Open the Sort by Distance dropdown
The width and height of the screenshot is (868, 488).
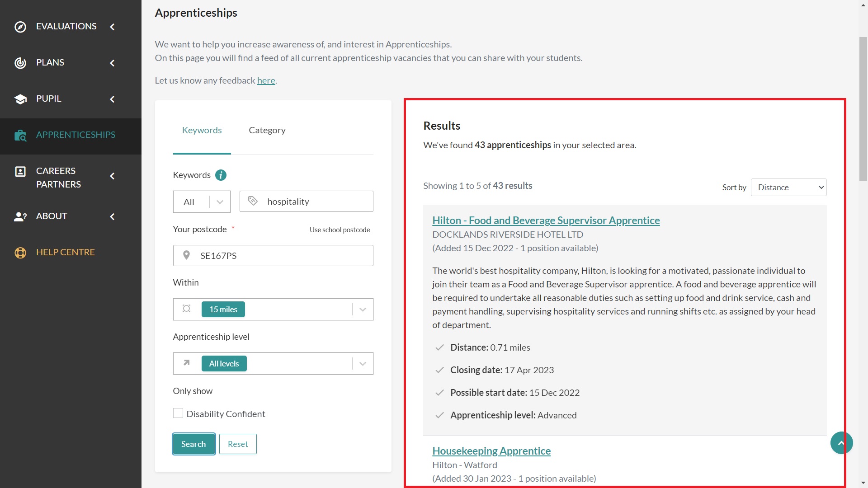788,188
